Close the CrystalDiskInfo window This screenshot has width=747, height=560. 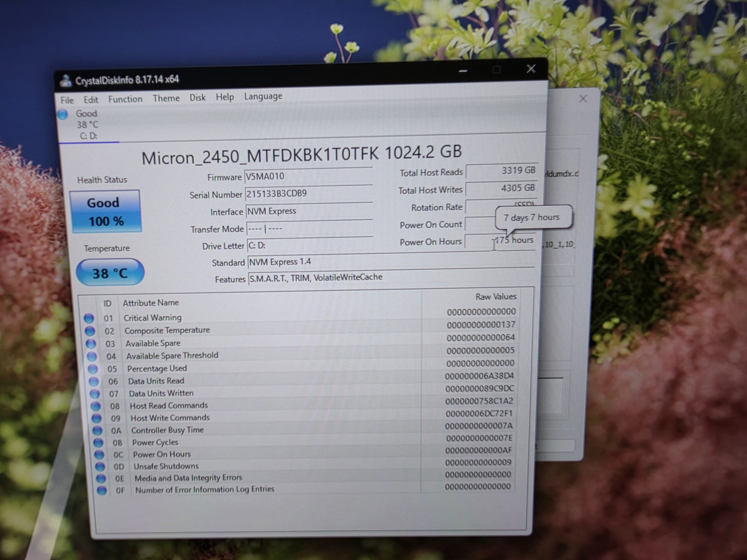[x=531, y=69]
